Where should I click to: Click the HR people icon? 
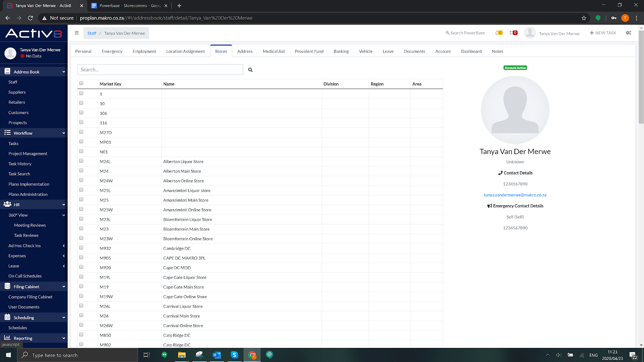pos(7,204)
